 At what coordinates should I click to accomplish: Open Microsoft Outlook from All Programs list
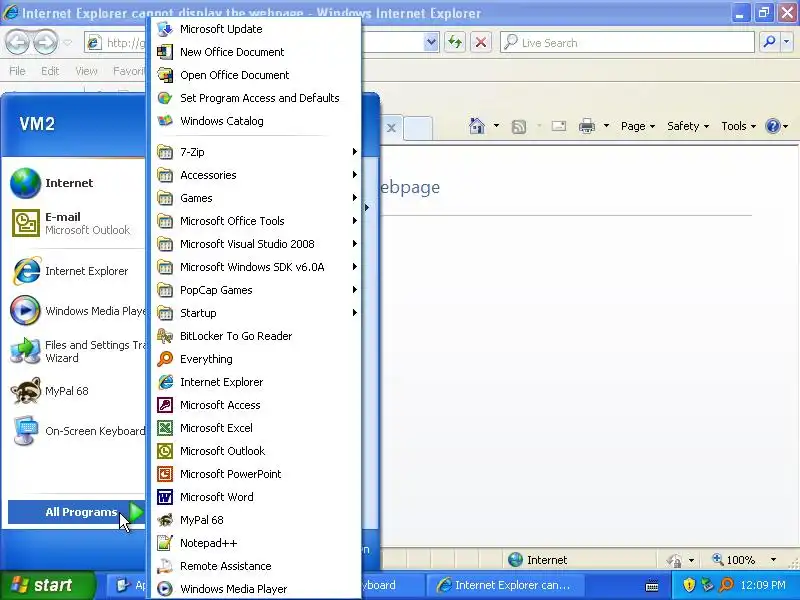tap(256, 451)
